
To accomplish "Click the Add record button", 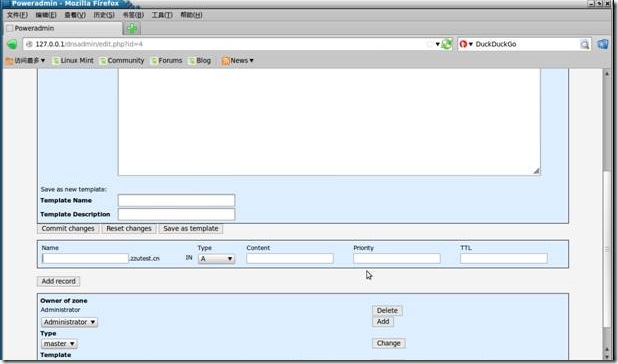I will click(x=59, y=281).
